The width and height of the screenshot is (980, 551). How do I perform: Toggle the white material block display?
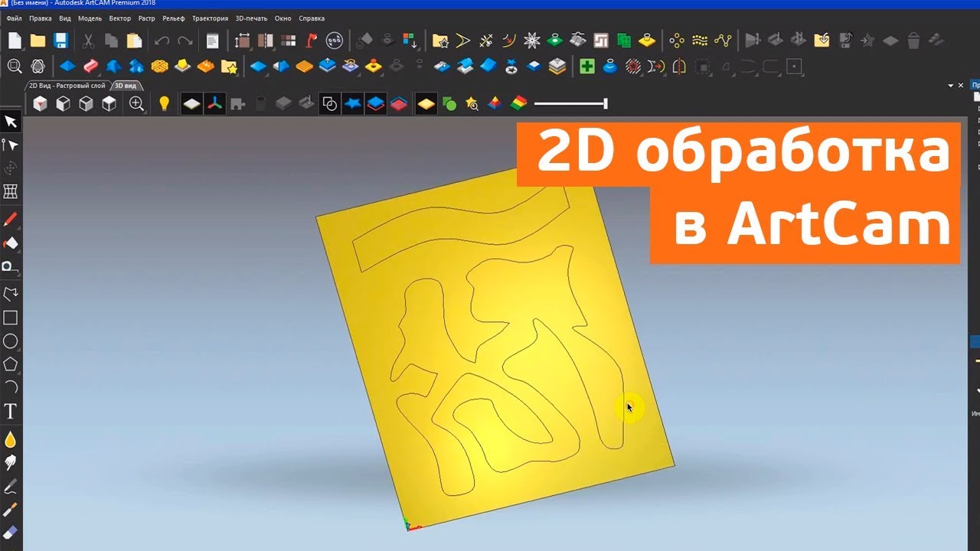[x=191, y=103]
